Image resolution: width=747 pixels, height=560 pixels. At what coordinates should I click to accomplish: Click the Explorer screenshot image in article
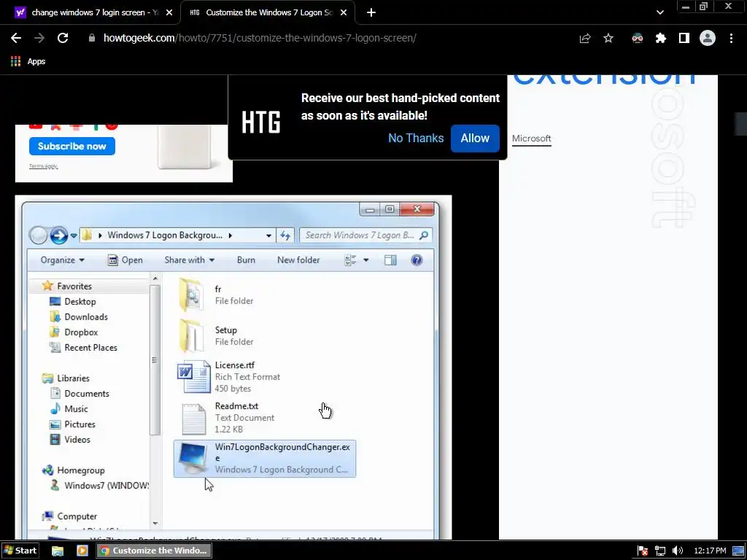tap(233, 367)
